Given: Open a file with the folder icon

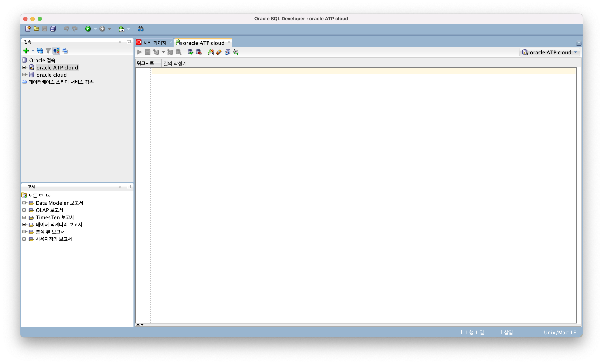Looking at the screenshot, I should tap(36, 29).
